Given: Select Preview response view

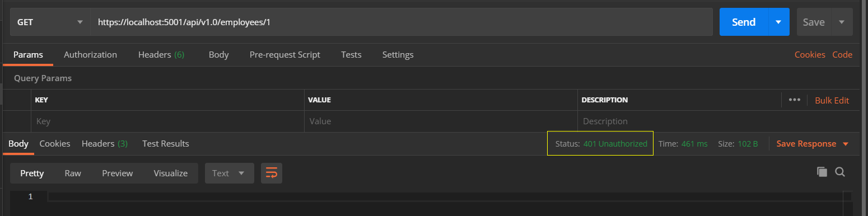Looking at the screenshot, I should (x=117, y=173).
